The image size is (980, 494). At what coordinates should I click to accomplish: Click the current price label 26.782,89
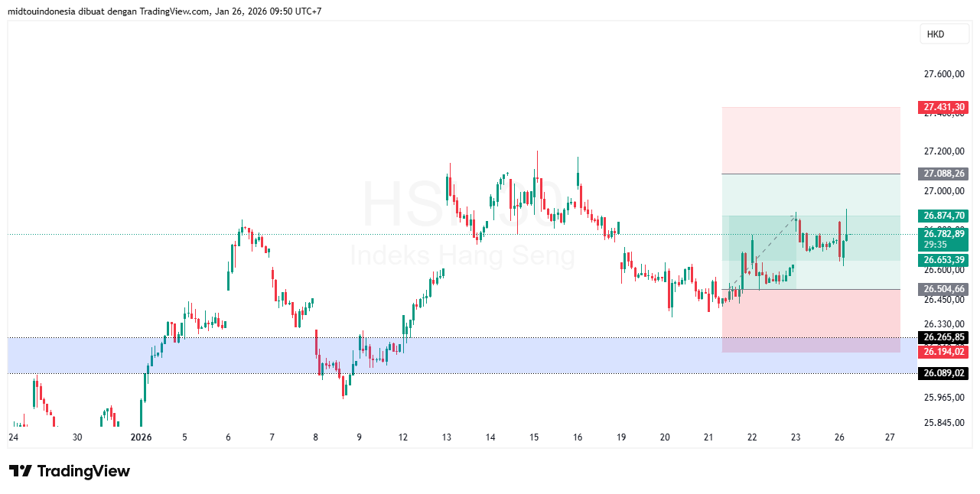[943, 233]
